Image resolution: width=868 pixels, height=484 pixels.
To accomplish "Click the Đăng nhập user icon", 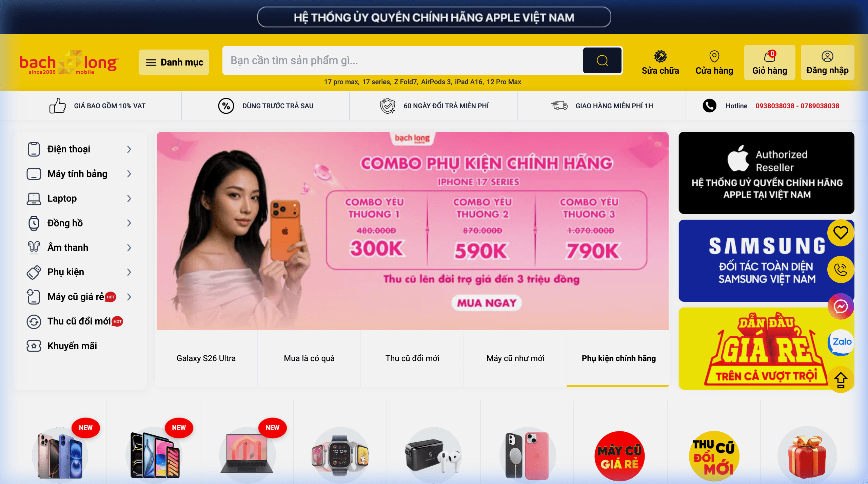I will [827, 56].
